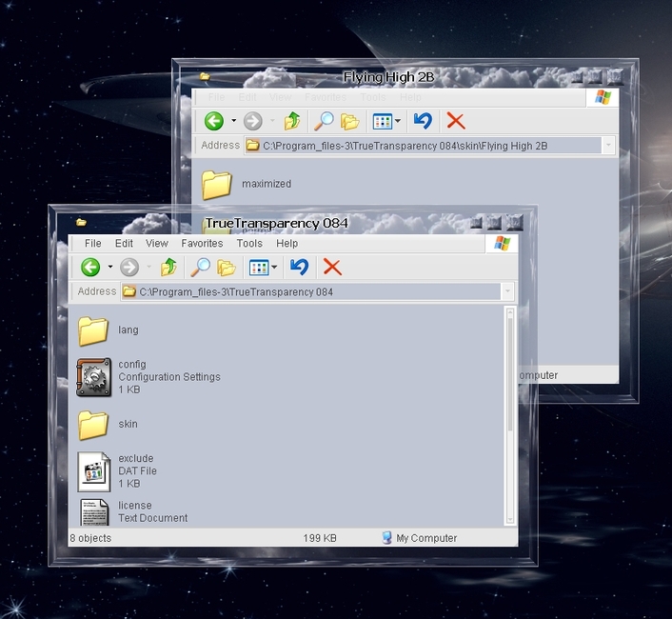Click 'maximized' folder name in Flying High 2B
672x619 pixels.
click(x=267, y=184)
